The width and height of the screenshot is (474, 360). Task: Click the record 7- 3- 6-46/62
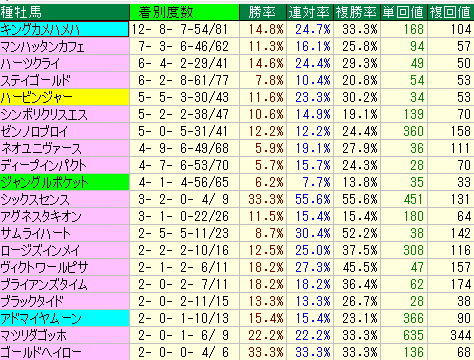(x=183, y=46)
